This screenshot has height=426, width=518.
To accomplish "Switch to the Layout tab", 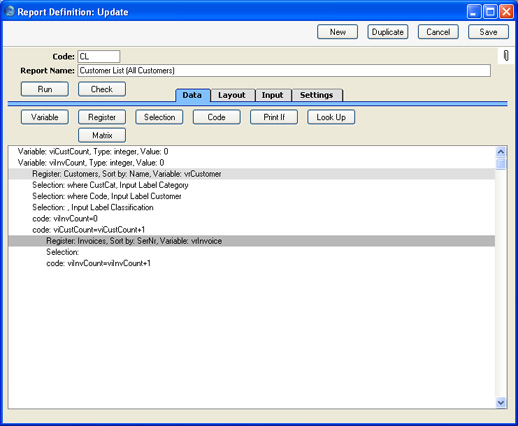I will pyautogui.click(x=232, y=95).
